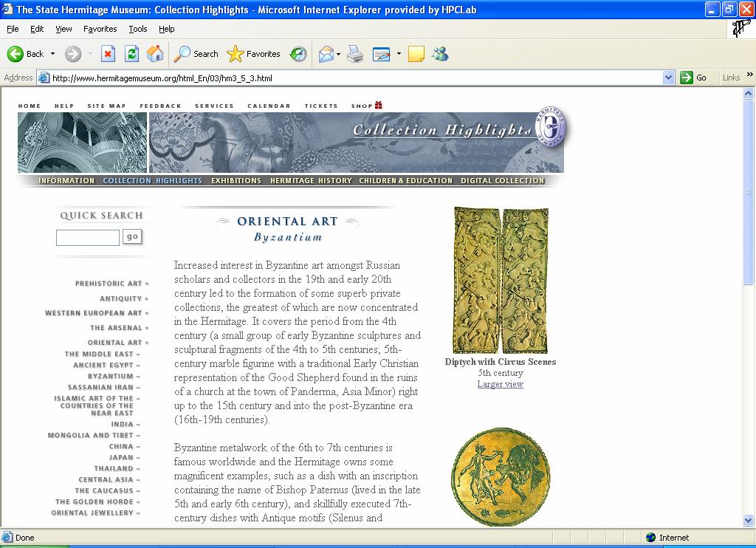The width and height of the screenshot is (756, 548).
Task: Click the Quick Search text field
Action: [x=88, y=237]
